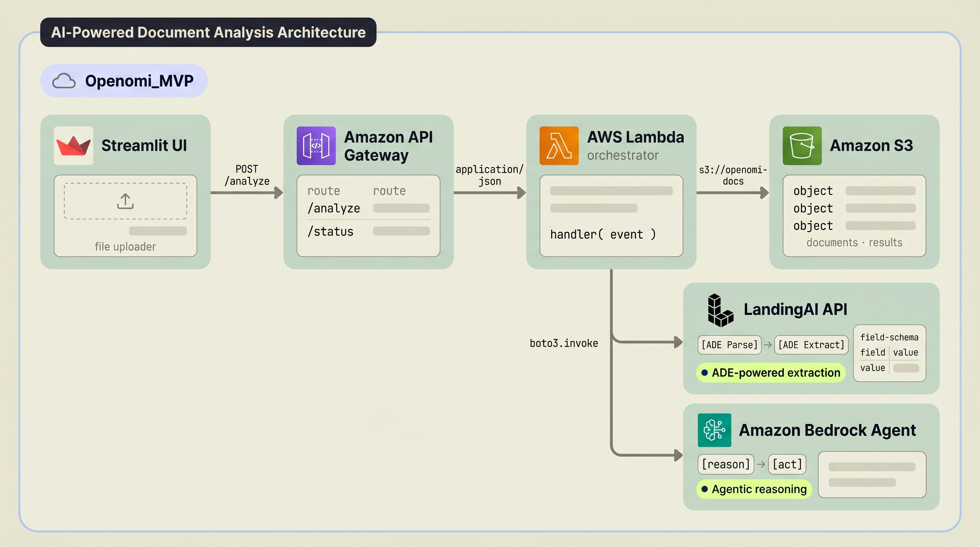Click the 'AWS Lambda' heading
Viewport: 980px width, 547px height.
[x=635, y=137]
